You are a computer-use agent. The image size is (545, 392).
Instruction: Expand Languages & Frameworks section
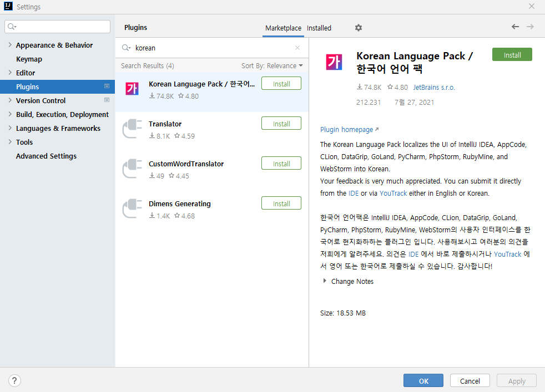pyautogui.click(x=10, y=128)
